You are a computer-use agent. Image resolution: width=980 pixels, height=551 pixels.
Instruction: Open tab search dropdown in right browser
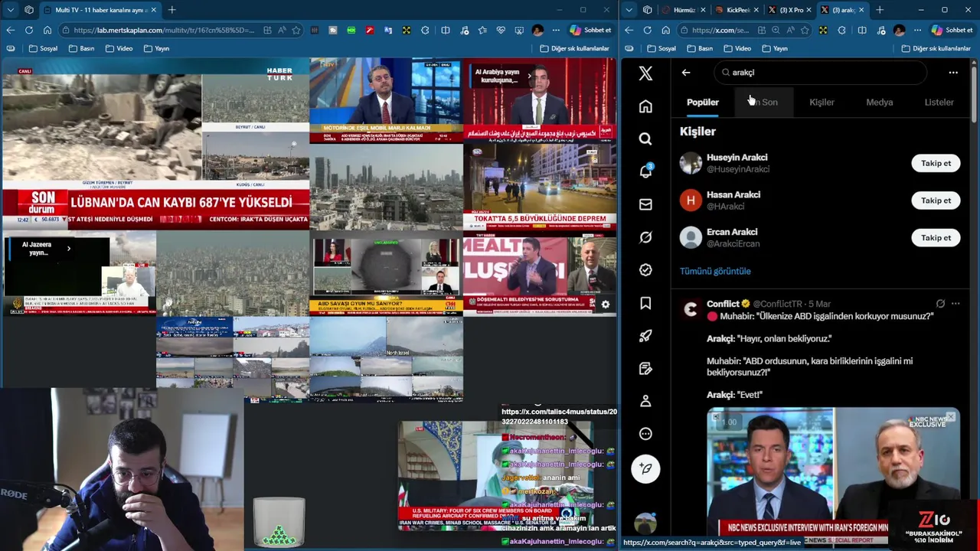(x=629, y=10)
